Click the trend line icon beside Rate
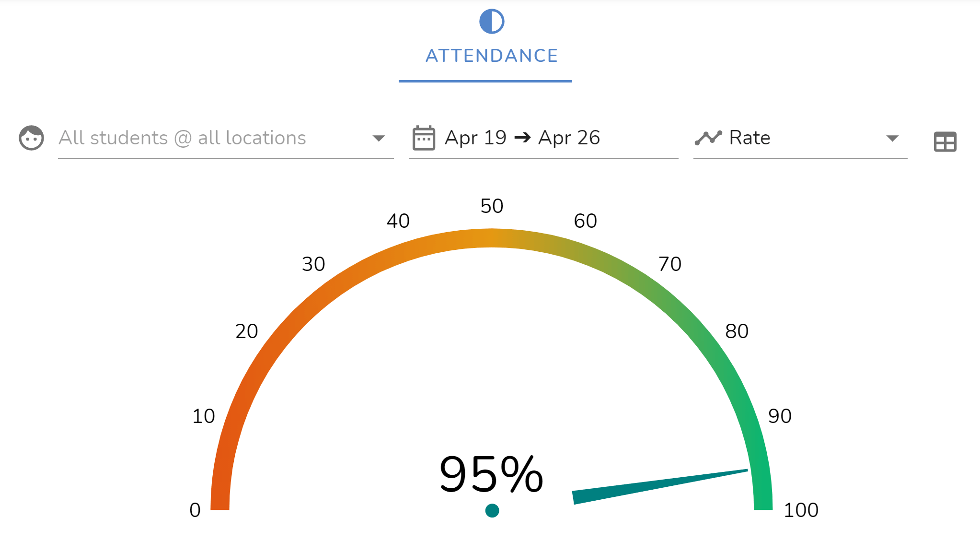This screenshot has width=980, height=541. pos(708,138)
